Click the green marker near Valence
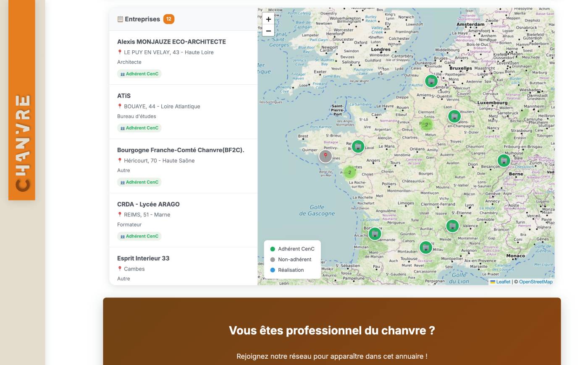588x365 pixels. click(x=453, y=225)
